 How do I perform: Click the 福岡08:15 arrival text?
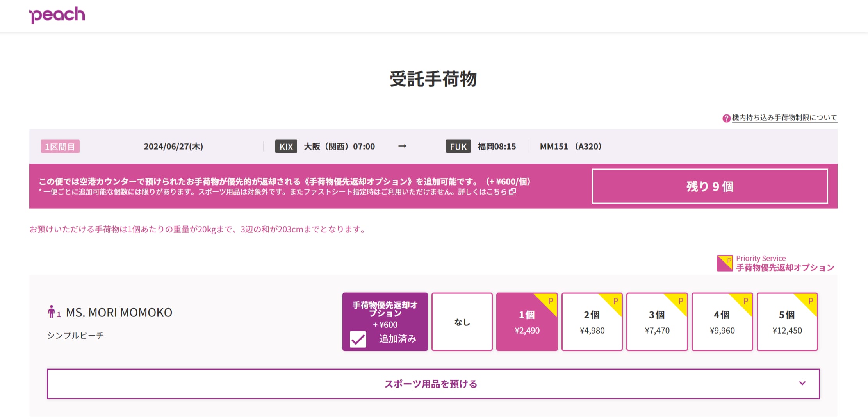coord(497,147)
